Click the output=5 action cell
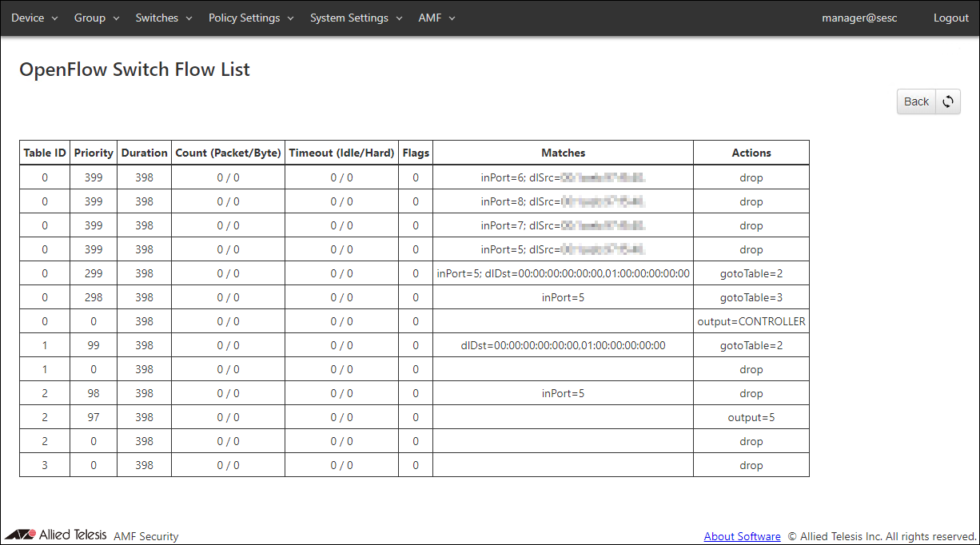Viewport: 980px width, 545px height. [x=751, y=417]
